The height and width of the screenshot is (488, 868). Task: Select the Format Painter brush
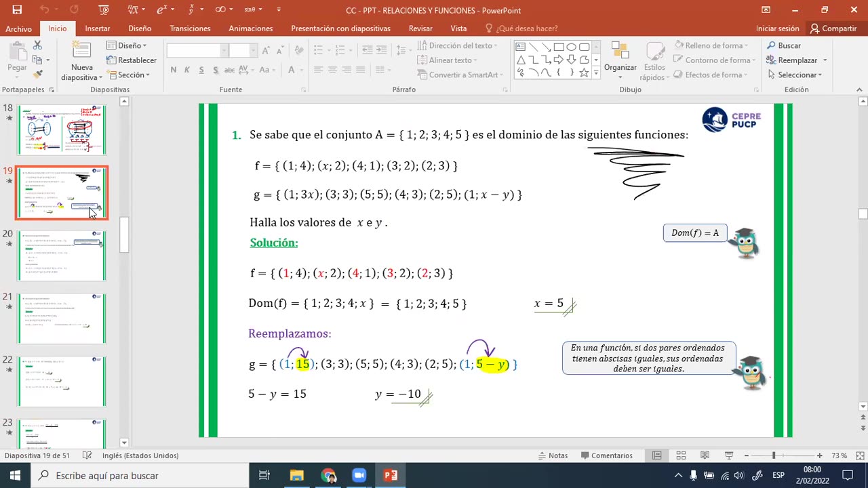(x=37, y=74)
